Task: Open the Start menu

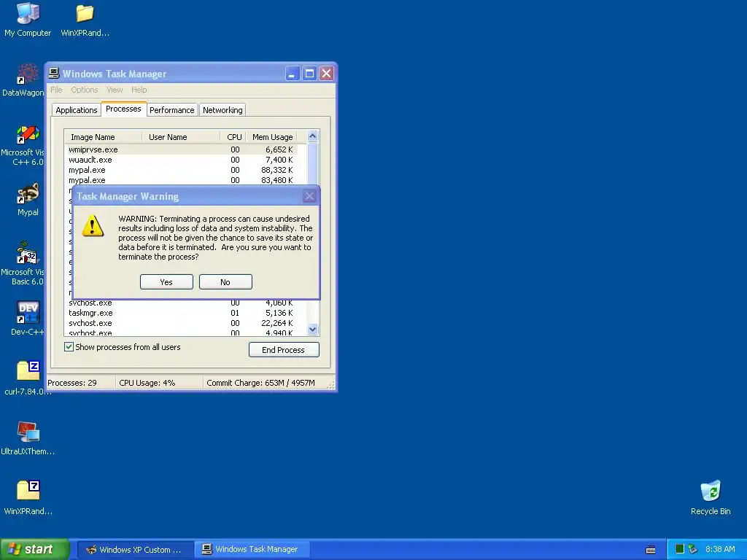Action: click(35, 549)
